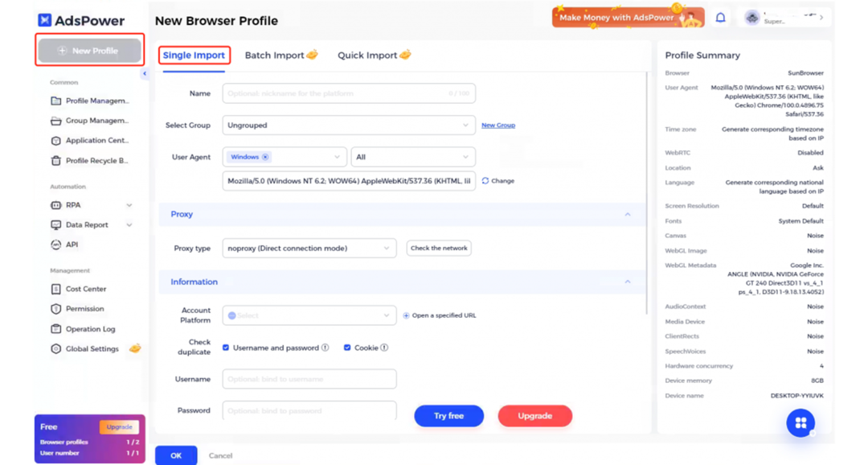Click the Make Money with AdsPower banner
Screen dimensions: 868x465
(x=628, y=17)
